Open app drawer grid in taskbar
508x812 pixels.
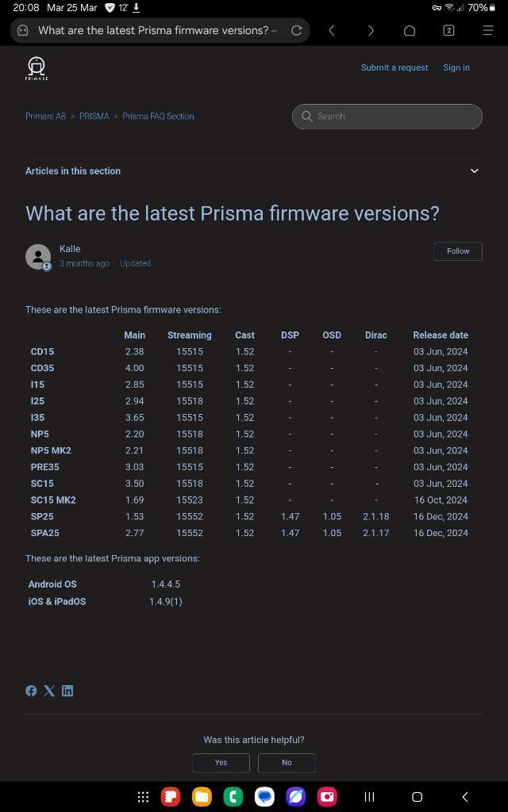click(143, 797)
